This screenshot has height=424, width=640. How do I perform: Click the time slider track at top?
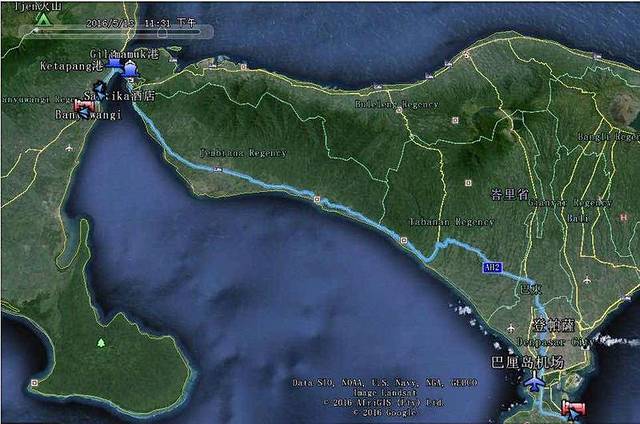click(100, 31)
